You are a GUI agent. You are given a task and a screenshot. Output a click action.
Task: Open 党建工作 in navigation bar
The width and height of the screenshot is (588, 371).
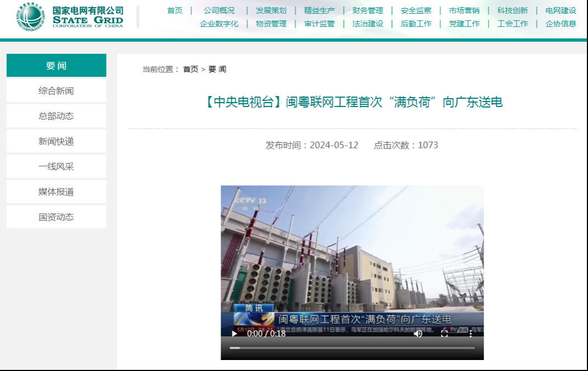click(x=464, y=24)
